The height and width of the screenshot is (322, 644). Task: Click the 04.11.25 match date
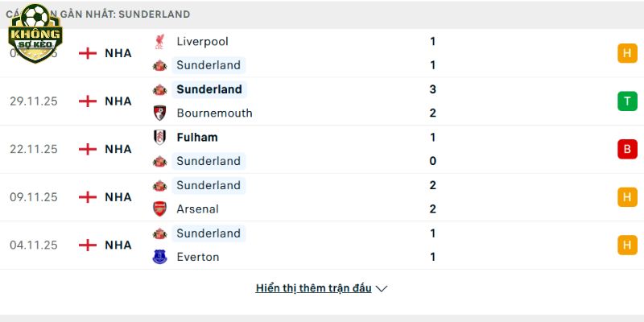click(x=34, y=245)
